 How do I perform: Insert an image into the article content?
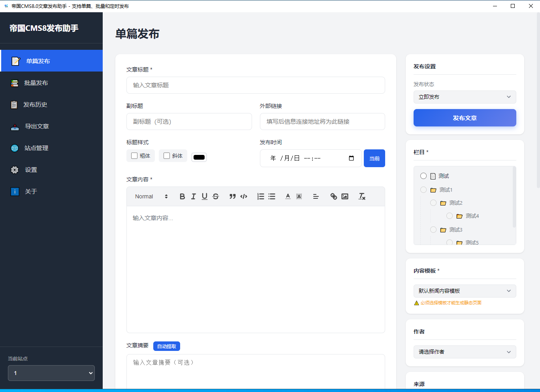(344, 196)
